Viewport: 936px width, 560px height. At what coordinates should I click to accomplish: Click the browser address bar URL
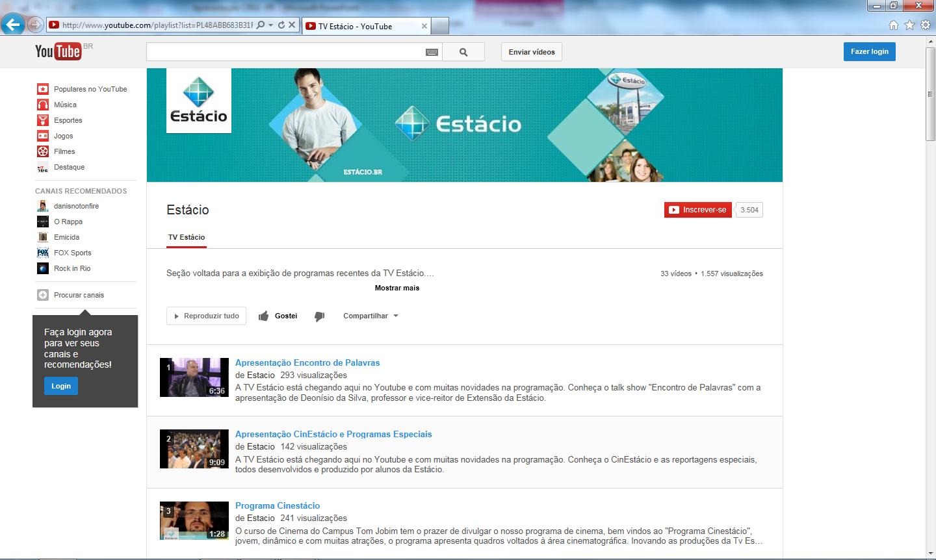[157, 25]
